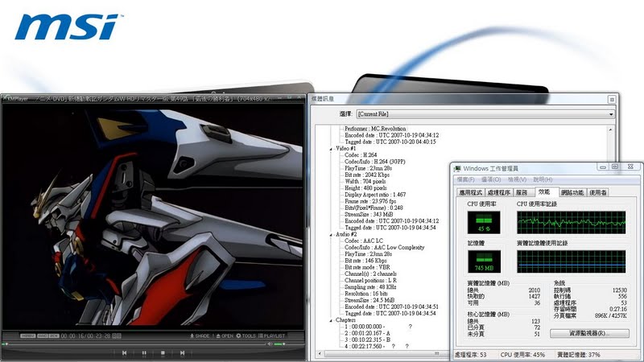
Task: Pause the video in KMPlayer
Action: tap(144, 352)
